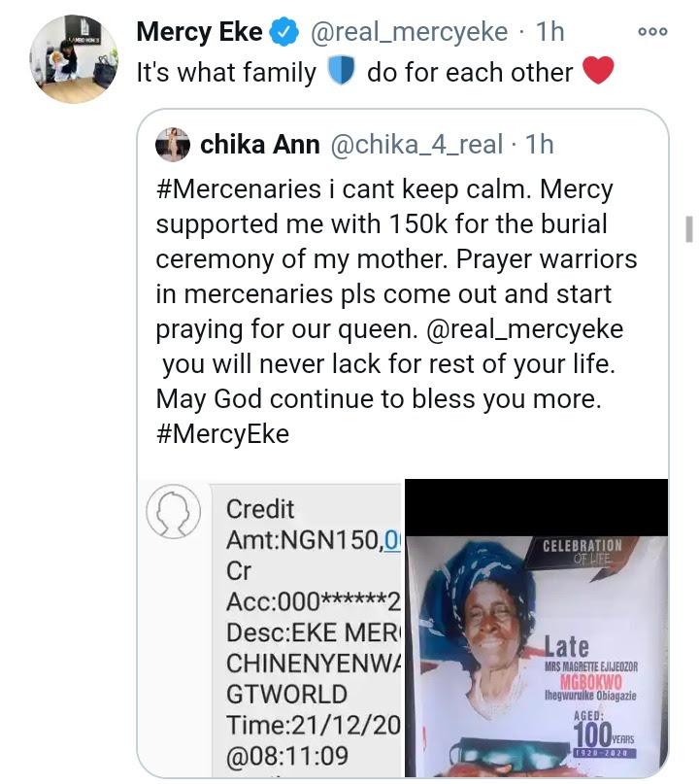Click the blue shield emoji
This screenshot has width=699, height=784.
point(341,72)
